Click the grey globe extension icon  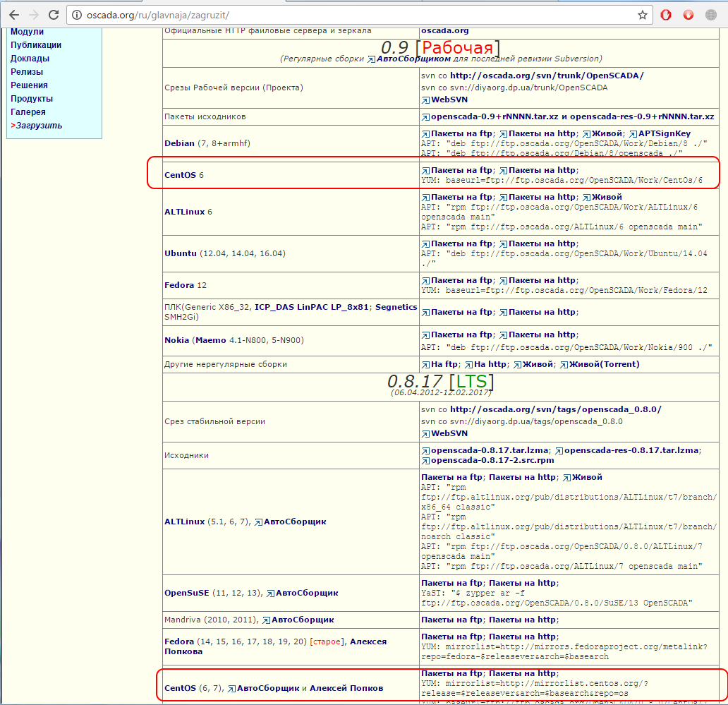(x=710, y=14)
